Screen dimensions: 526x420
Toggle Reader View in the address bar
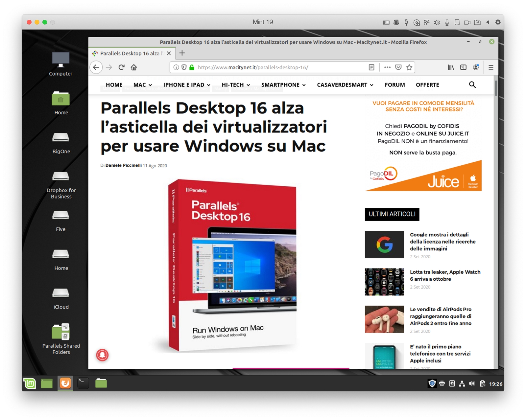click(x=371, y=67)
